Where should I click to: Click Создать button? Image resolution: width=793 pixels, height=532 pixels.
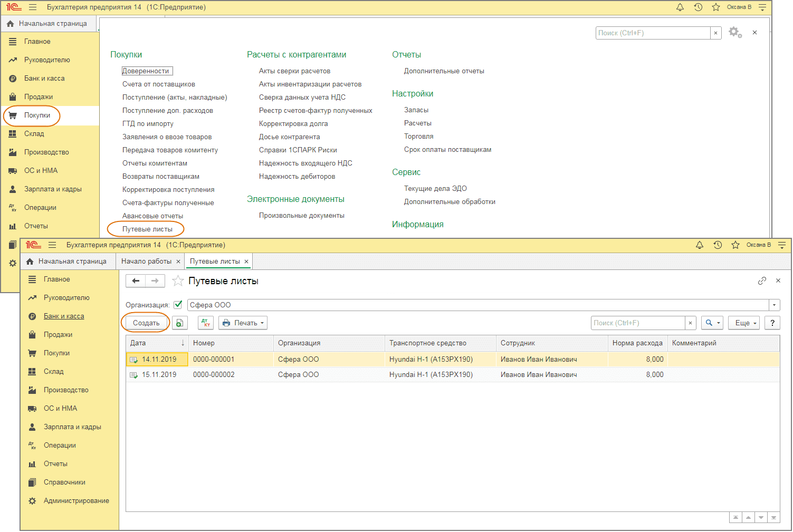point(146,323)
